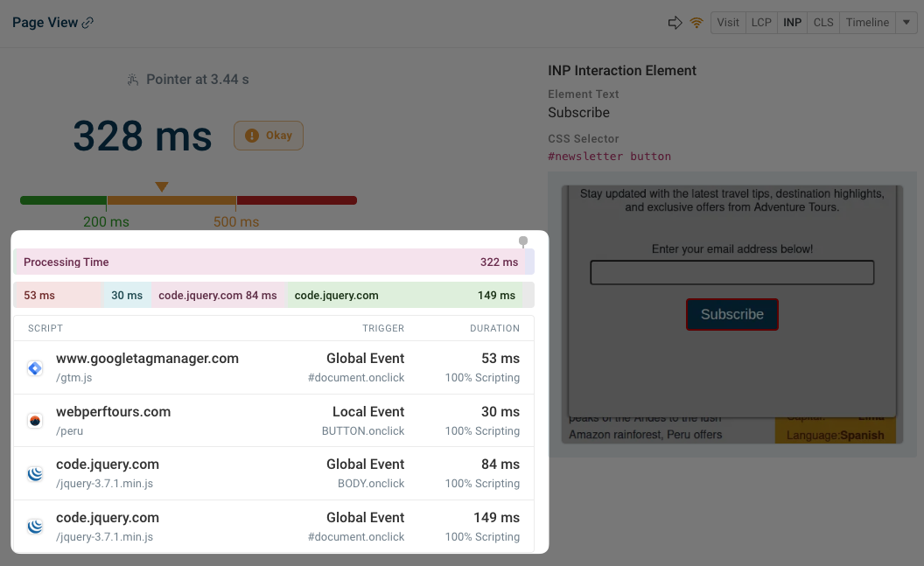The height and width of the screenshot is (566, 924).
Task: Click the orange wifi throttling icon
Action: (696, 23)
